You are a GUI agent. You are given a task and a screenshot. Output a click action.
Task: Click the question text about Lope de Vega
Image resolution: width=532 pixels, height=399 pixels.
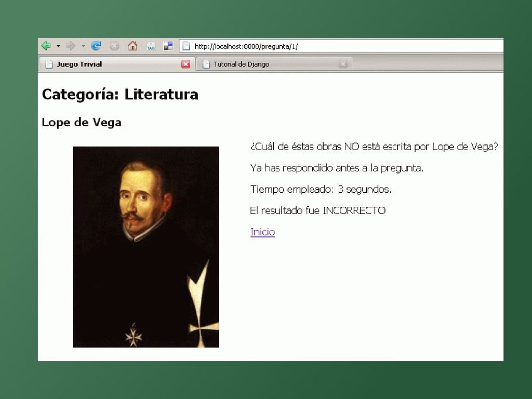pyautogui.click(x=374, y=147)
